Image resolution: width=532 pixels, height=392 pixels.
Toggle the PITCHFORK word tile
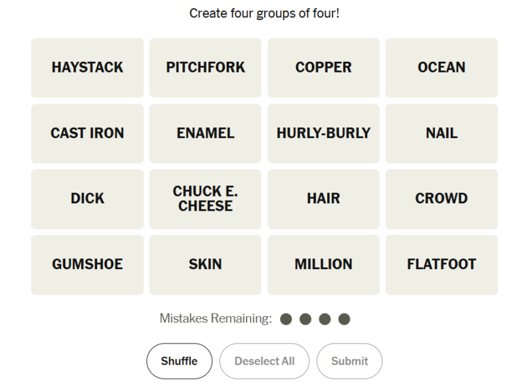coord(205,68)
